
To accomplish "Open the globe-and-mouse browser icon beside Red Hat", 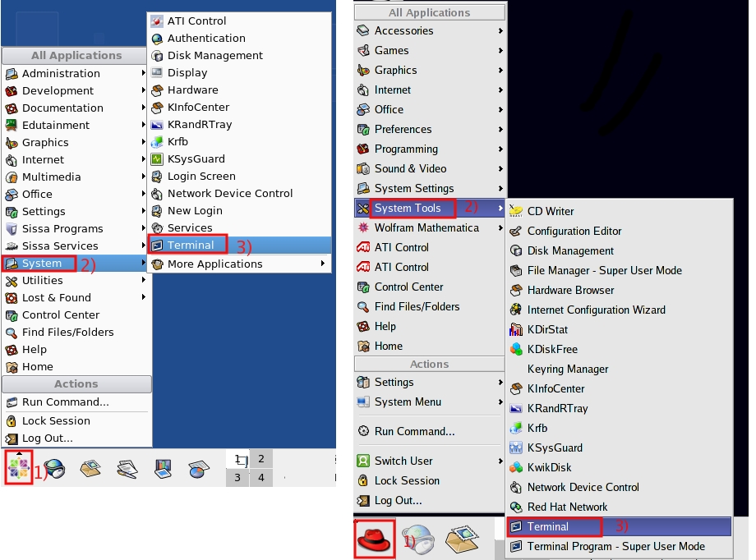I will coord(419,539).
